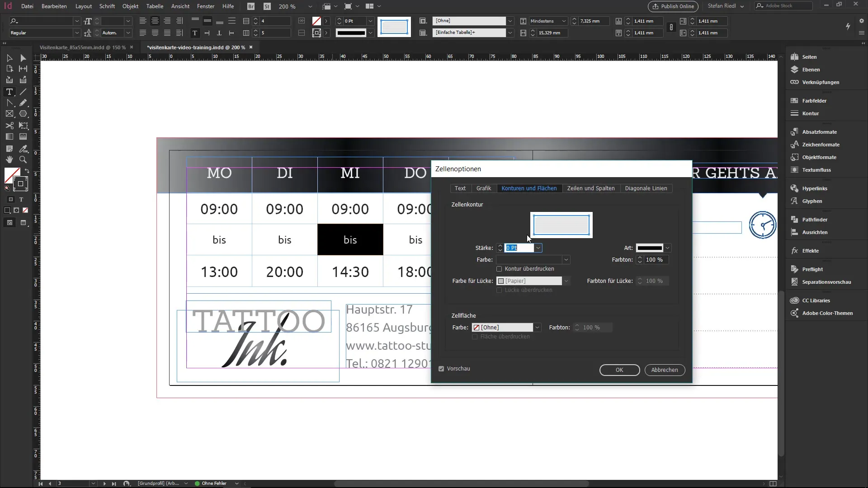
Task: Open the Objekt menu
Action: tap(130, 6)
